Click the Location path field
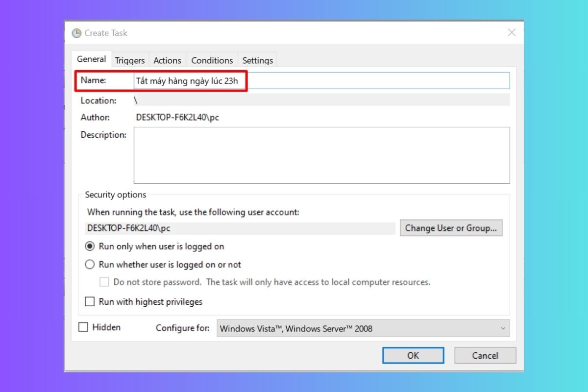588x392 pixels. (321, 100)
